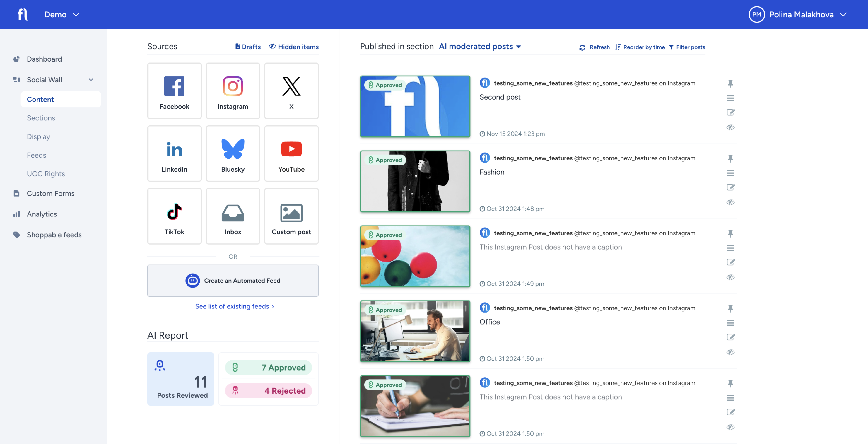Hide the 'Second post' item
The height and width of the screenshot is (444, 868).
point(730,127)
